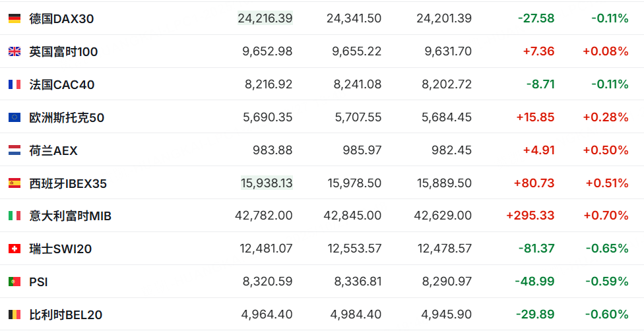Go to 意大利富时MIB index details
644x331 pixels.
(x=71, y=216)
